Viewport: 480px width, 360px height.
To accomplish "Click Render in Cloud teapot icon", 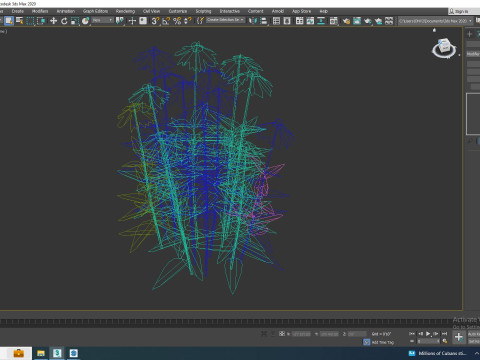I will tap(378, 21).
